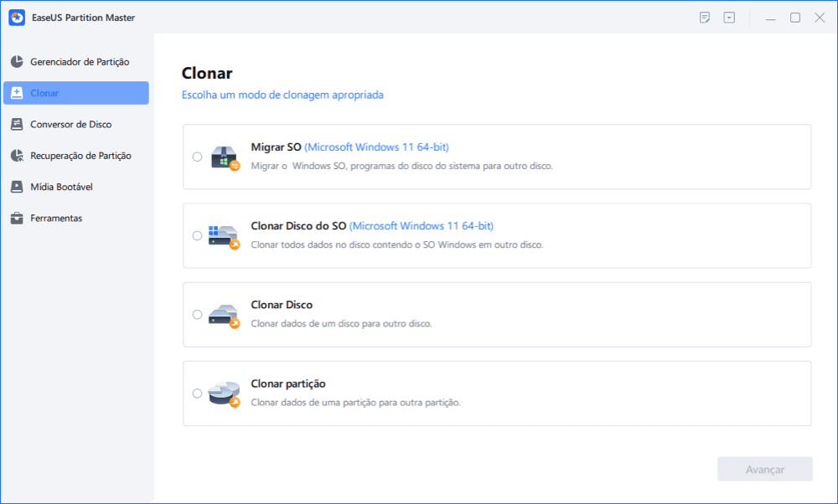
Task: Select the Clonar Disco radio button
Action: (197, 315)
